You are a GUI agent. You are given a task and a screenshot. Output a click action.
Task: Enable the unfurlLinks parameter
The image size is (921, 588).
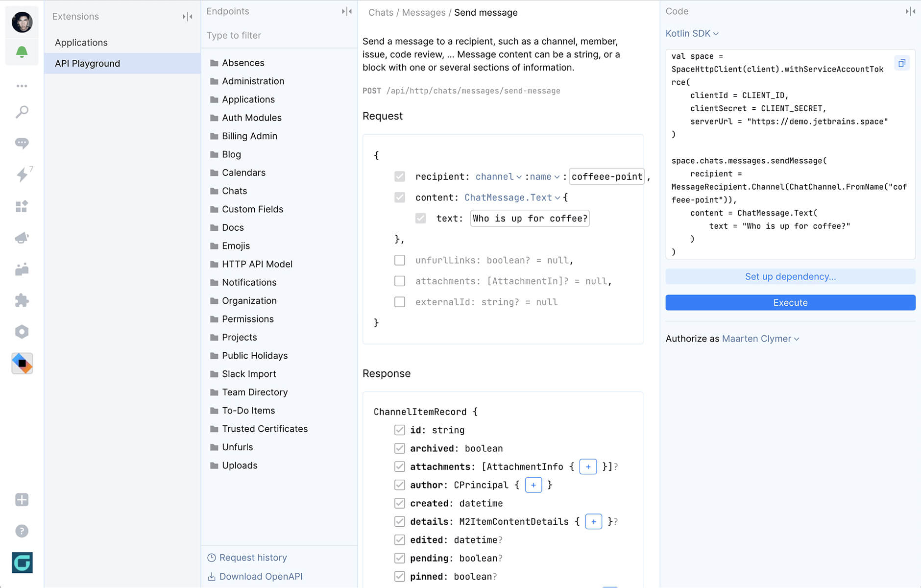click(400, 260)
